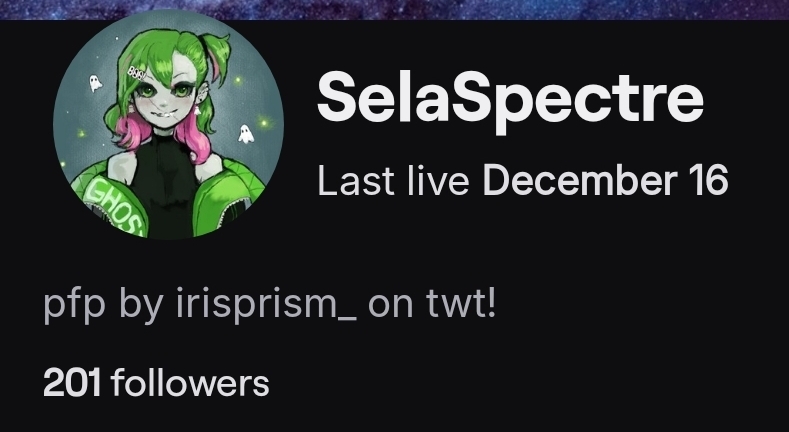Click the white ghost left of character
Image resolution: width=789 pixels, height=432 pixels.
point(95,83)
